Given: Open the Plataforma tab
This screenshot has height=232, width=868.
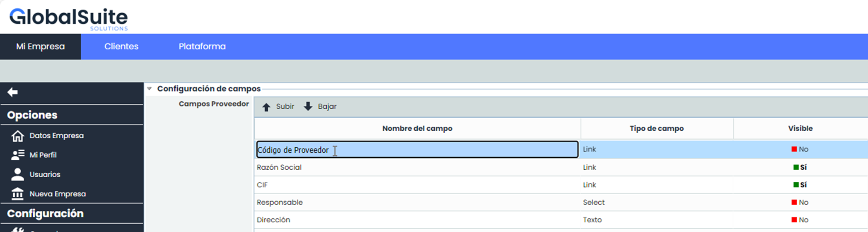Looking at the screenshot, I should point(202,46).
